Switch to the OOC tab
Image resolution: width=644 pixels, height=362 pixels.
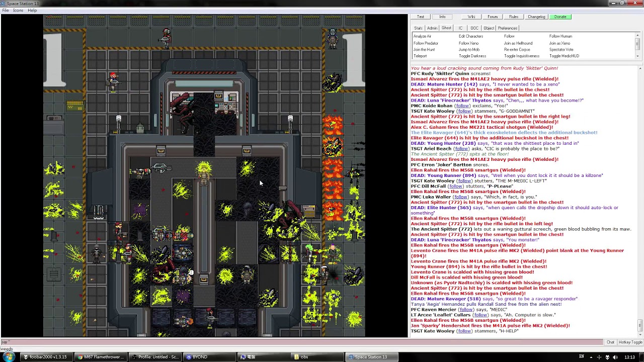click(474, 28)
